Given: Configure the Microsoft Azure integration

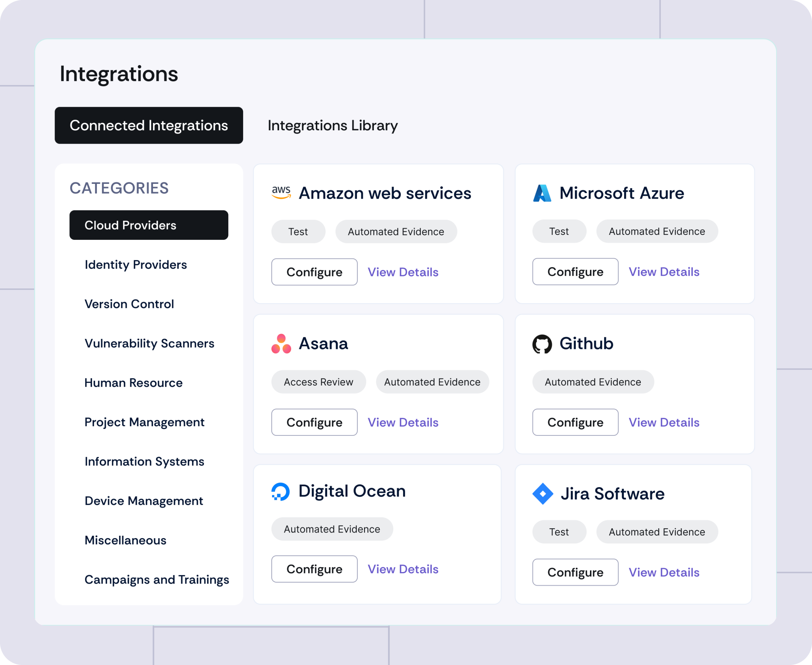Looking at the screenshot, I should 575,272.
